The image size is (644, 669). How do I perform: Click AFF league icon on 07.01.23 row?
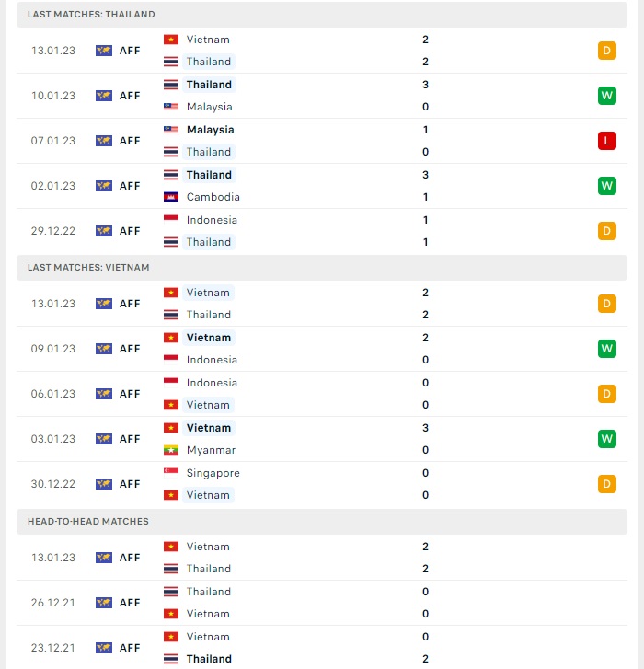coord(104,141)
